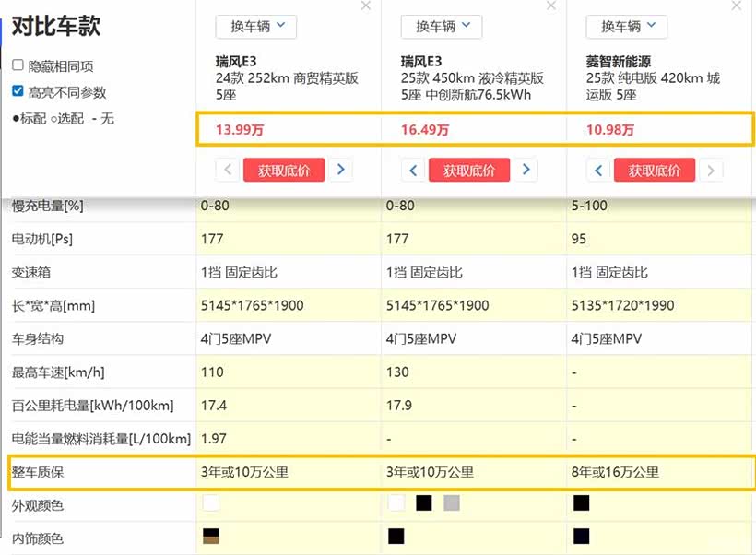Screen dimensions: 756x555
Task: Click the 17.9 power consumption value
Action: pos(398,406)
